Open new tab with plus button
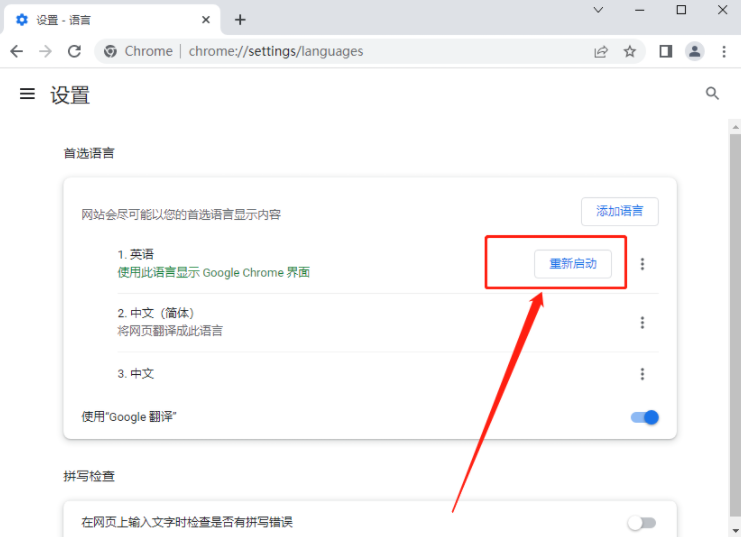This screenshot has width=741, height=537. coord(240,20)
